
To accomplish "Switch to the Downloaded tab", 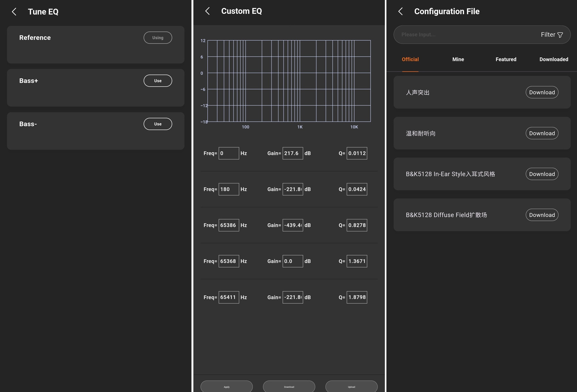I will click(554, 59).
